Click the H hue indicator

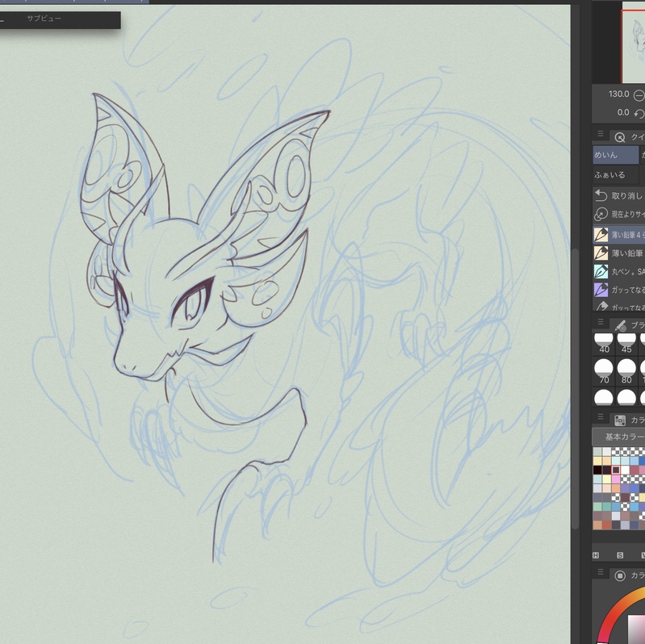pos(596,555)
